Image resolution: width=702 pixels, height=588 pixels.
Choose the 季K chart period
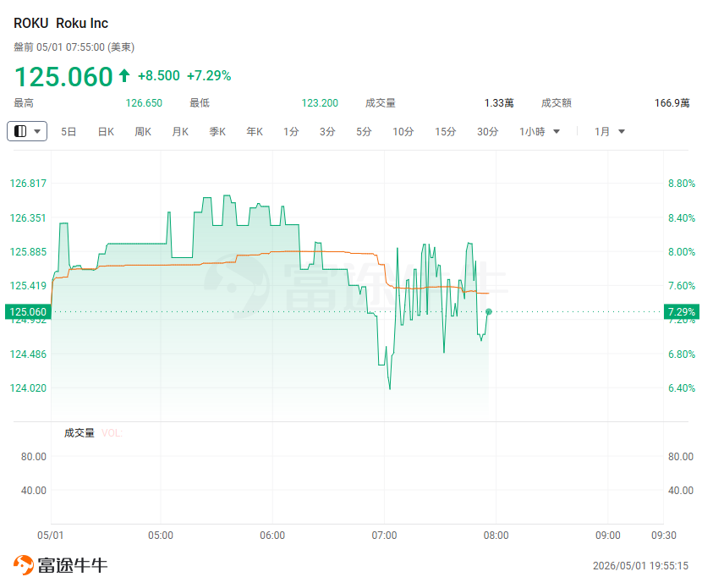(x=217, y=132)
